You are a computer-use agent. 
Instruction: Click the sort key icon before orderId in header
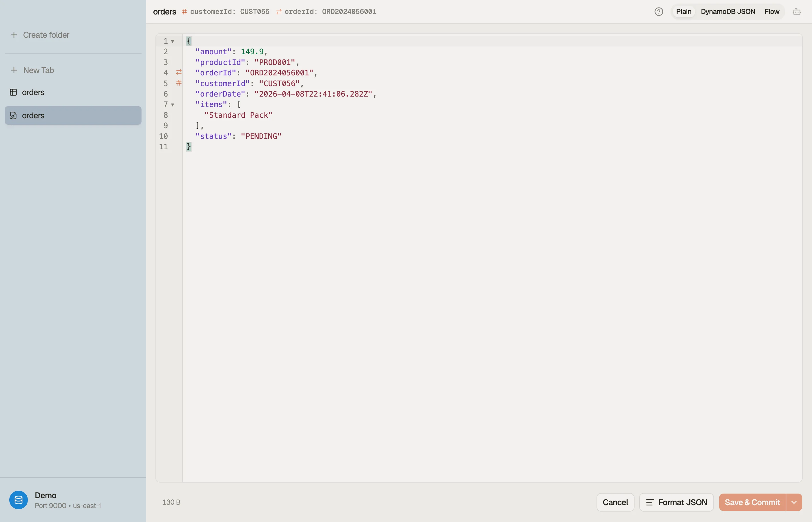(279, 12)
